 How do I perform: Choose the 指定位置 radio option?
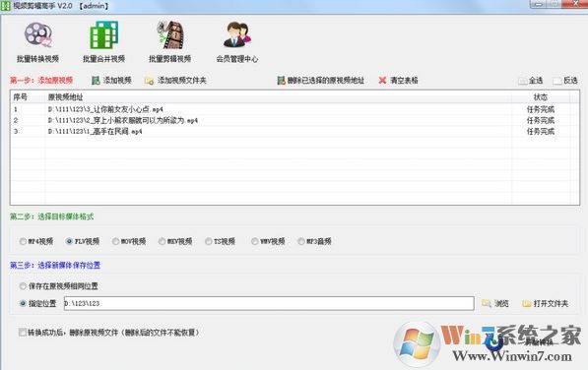[23, 303]
